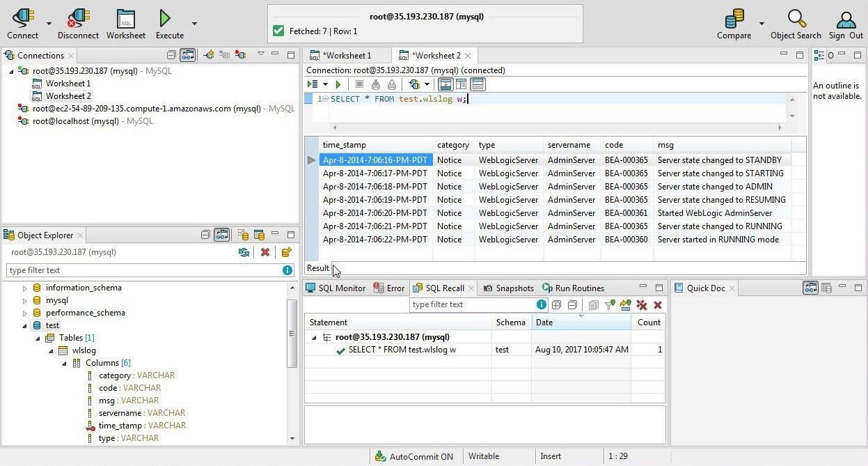Click Refresh icon in Object Explorer
The height and width of the screenshot is (466, 868).
click(243, 252)
